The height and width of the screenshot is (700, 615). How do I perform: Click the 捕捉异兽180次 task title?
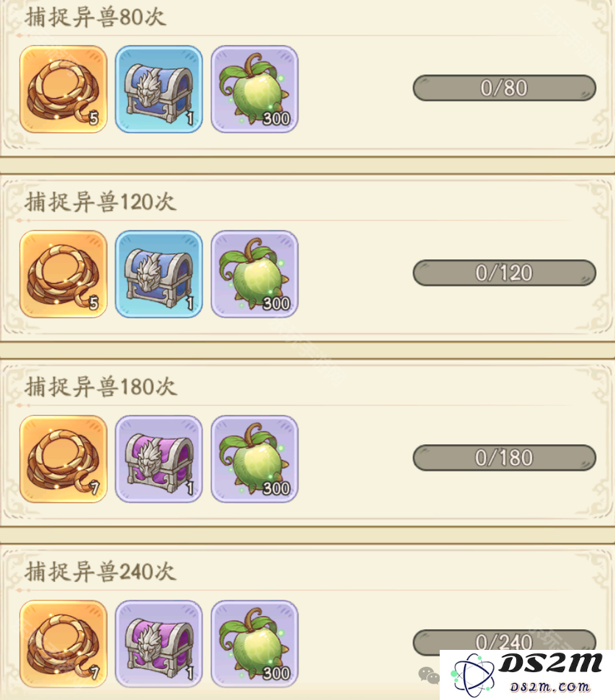tap(101, 387)
